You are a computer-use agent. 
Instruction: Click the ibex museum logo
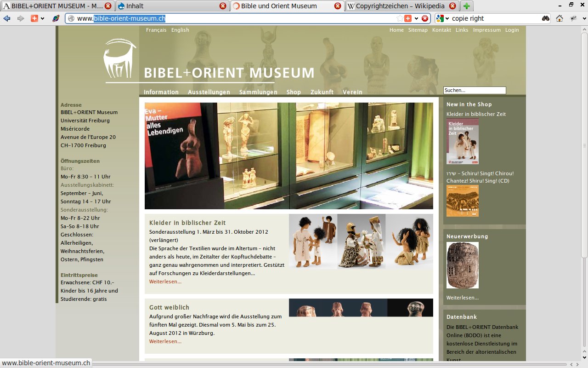pyautogui.click(x=120, y=58)
